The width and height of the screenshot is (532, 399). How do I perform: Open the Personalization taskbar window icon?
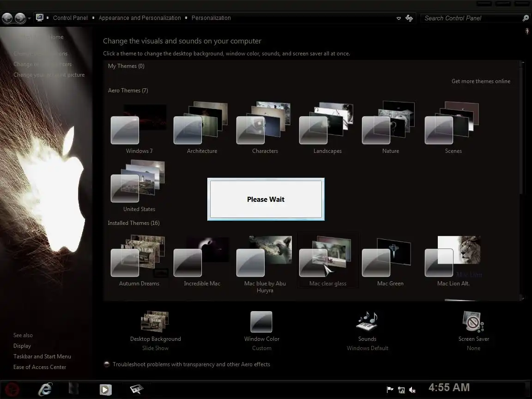pyautogui.click(x=136, y=389)
